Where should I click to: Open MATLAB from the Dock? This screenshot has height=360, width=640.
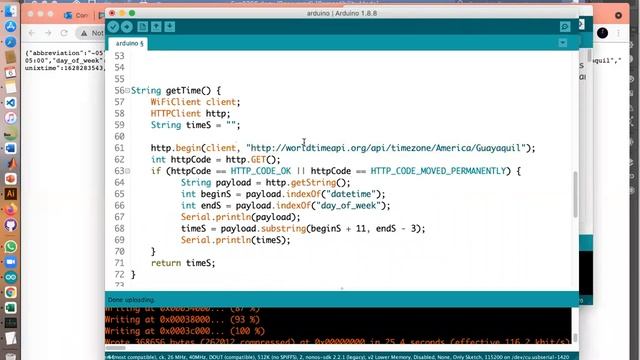pos(11,164)
